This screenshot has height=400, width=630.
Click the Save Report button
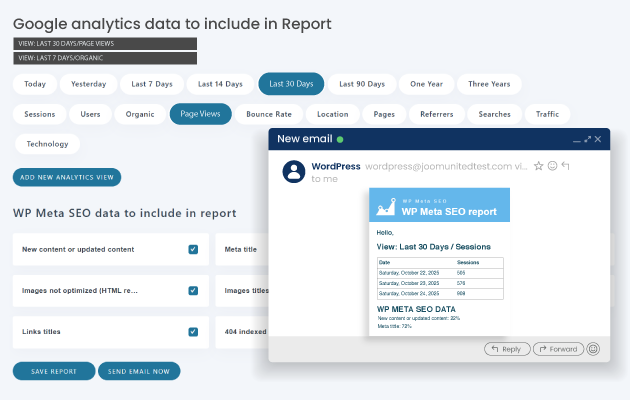pyautogui.click(x=53, y=371)
